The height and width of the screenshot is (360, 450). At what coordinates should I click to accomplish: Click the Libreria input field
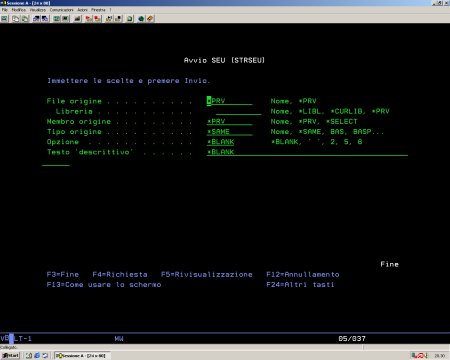238,111
